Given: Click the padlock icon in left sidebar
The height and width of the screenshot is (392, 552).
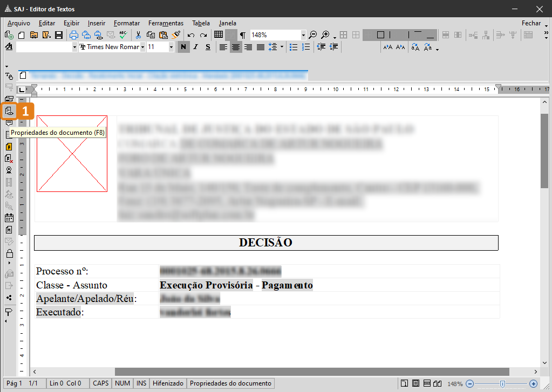Looking at the screenshot, I should pos(10,253).
